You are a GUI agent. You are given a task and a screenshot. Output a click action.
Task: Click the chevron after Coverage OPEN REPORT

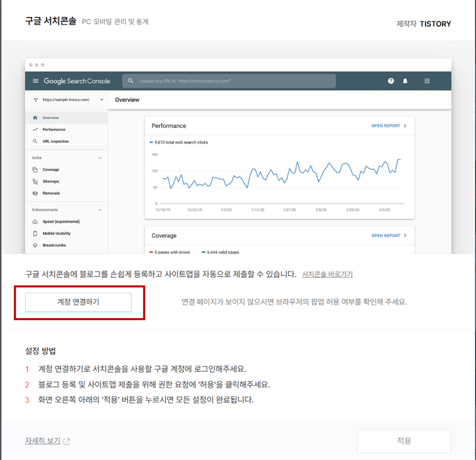tap(405, 235)
